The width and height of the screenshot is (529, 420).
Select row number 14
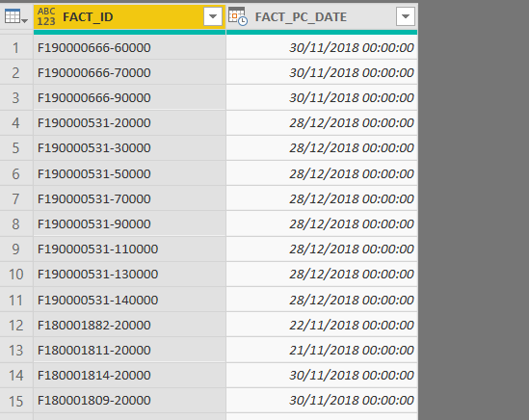(x=16, y=375)
